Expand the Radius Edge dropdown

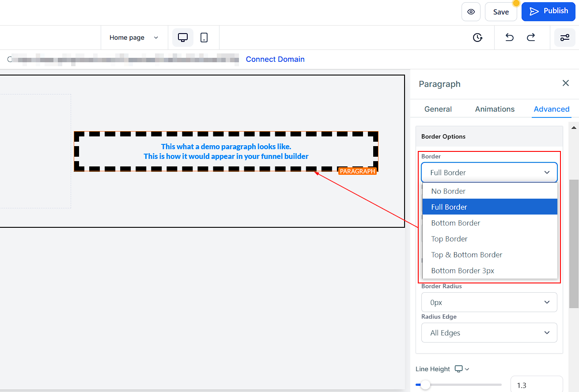(x=489, y=333)
